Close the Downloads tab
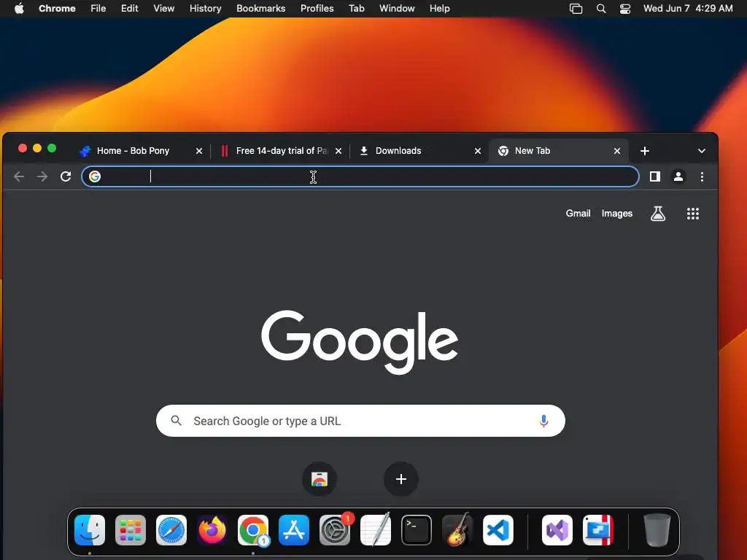Screen dimensions: 747x560 [477, 151]
